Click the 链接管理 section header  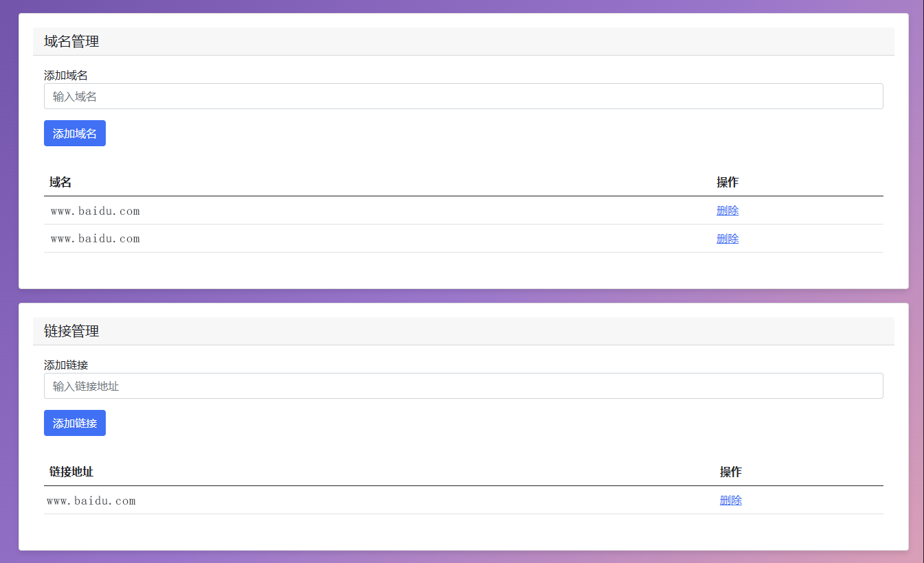(x=71, y=331)
